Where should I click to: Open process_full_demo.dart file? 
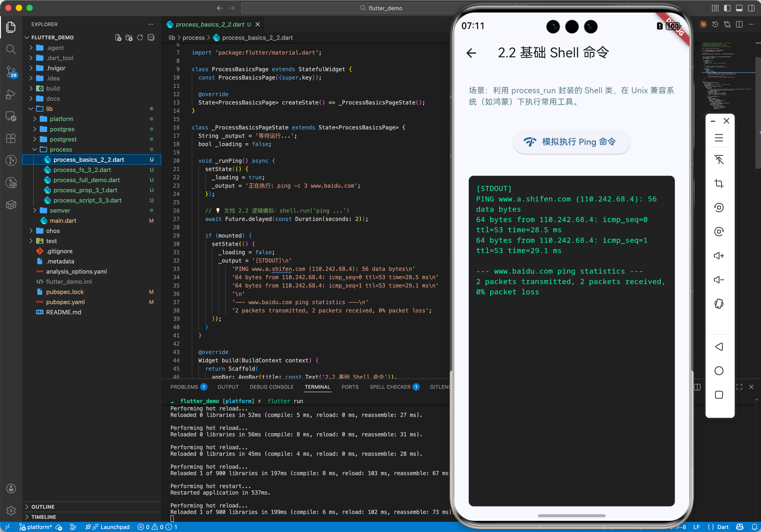click(86, 180)
